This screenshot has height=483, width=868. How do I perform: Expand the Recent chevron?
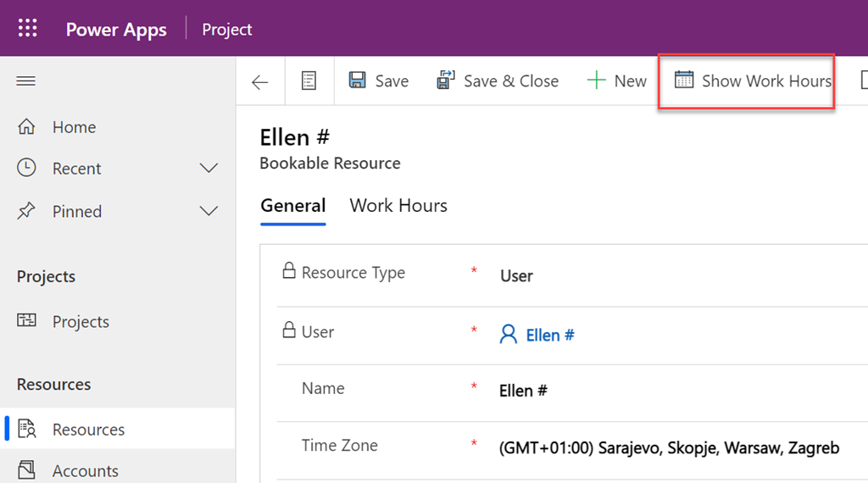209,169
